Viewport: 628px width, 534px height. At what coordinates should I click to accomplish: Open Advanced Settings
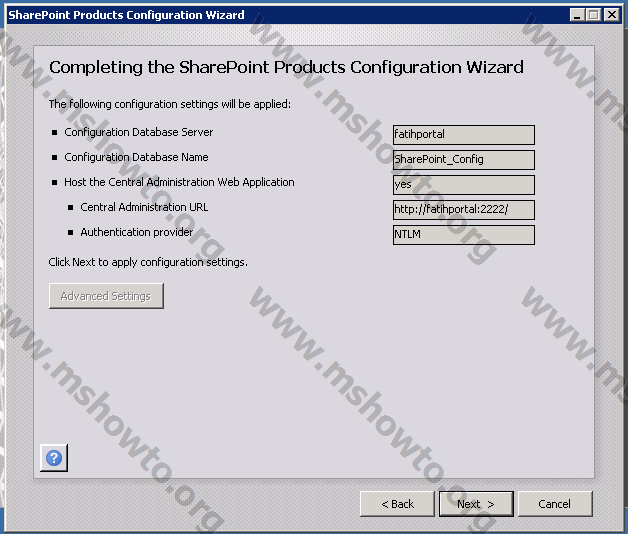106,296
